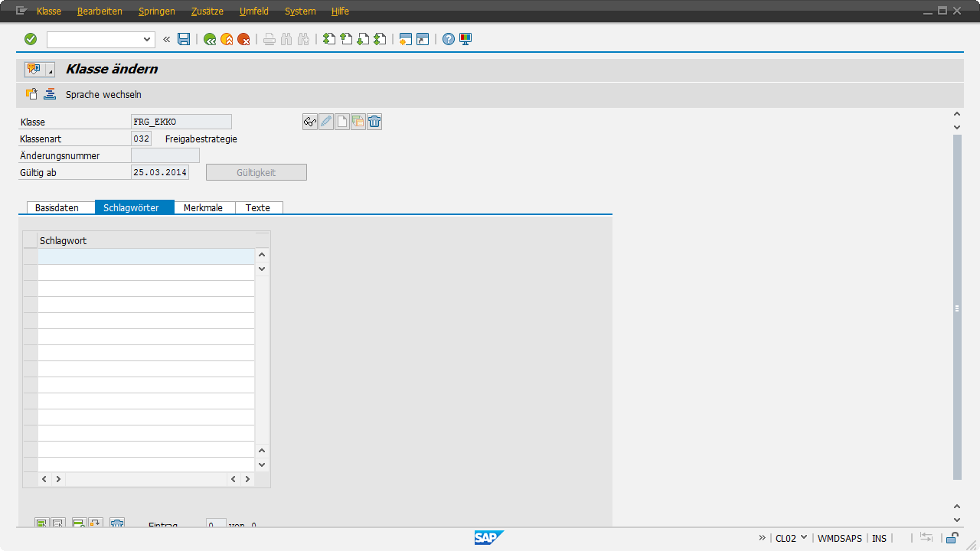Open the command field dropdown
This screenshot has height=551, width=980.
pos(148,39)
